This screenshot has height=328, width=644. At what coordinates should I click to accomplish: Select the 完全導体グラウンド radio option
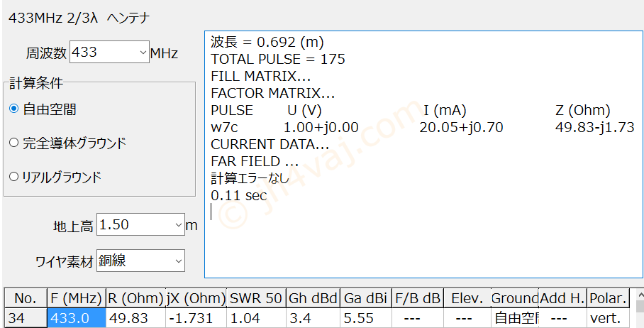14,143
